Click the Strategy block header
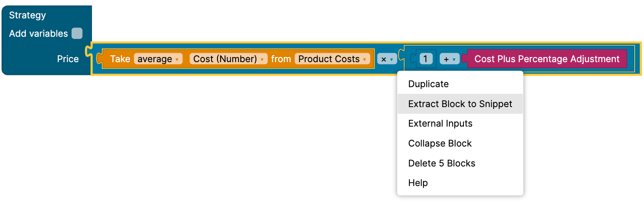The image size is (644, 204). [x=27, y=15]
